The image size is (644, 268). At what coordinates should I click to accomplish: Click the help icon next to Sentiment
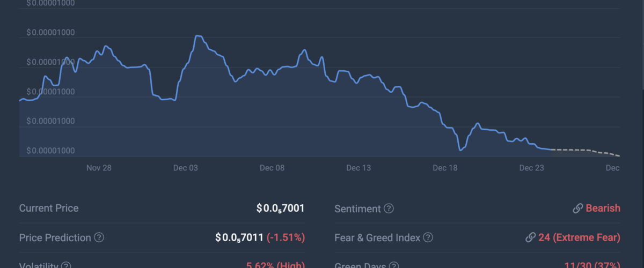[x=389, y=209]
